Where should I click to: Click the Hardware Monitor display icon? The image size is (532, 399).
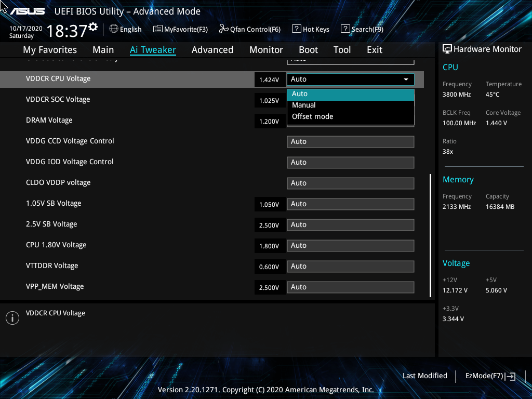click(447, 49)
